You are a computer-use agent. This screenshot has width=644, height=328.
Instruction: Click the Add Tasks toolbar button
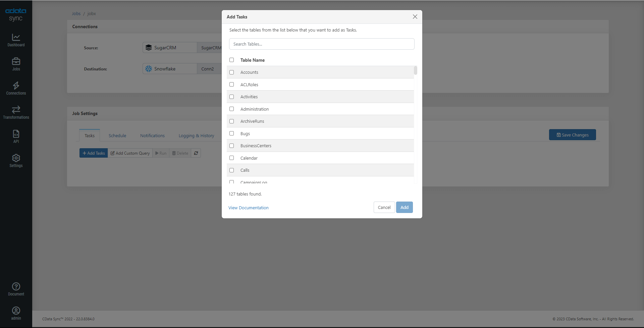point(94,153)
